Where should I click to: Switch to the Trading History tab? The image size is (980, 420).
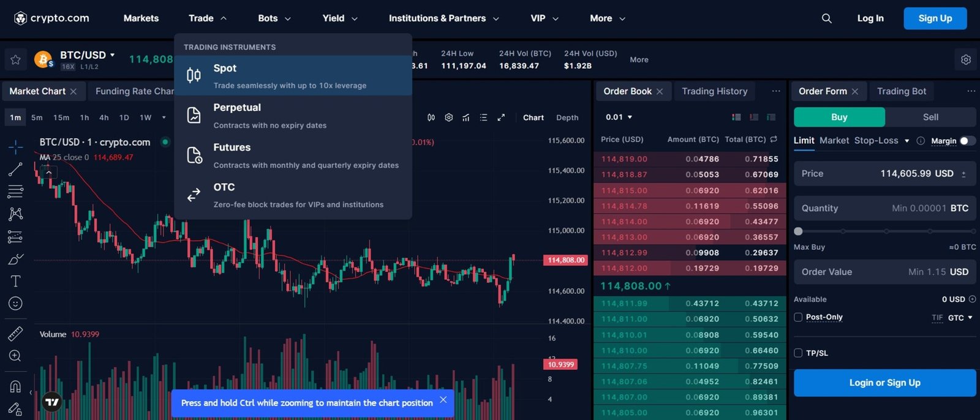point(714,91)
